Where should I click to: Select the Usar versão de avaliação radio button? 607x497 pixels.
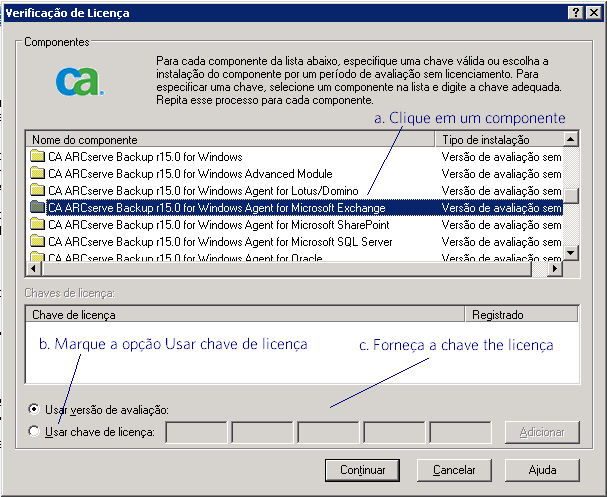click(35, 409)
